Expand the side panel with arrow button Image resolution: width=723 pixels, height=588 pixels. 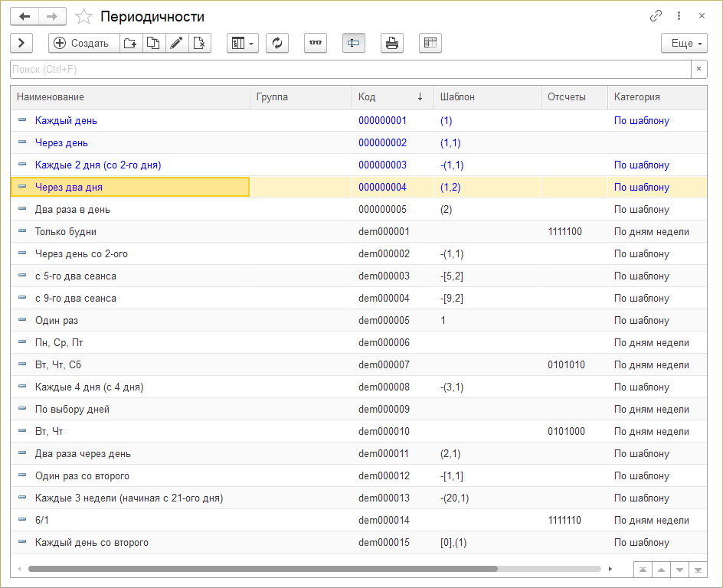click(21, 43)
